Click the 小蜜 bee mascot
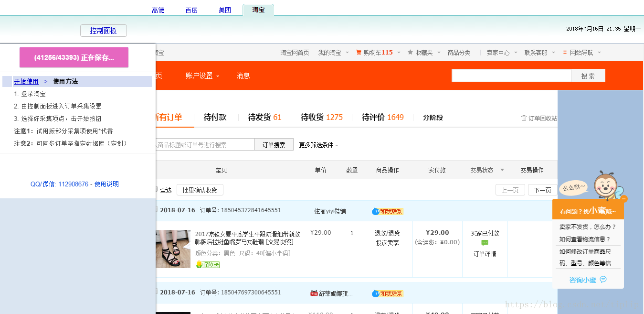644x314 pixels. coord(607,184)
